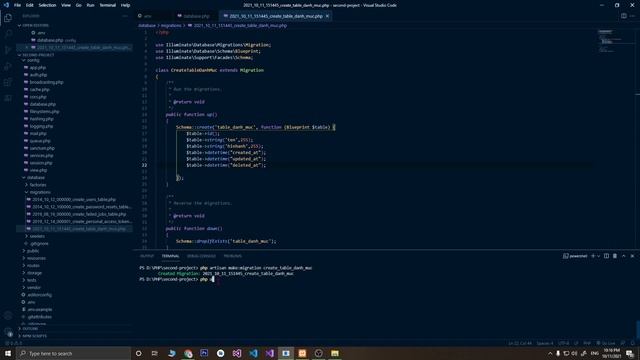
Task: Open Explorer panel ellipsis menu
Action: (125, 16)
